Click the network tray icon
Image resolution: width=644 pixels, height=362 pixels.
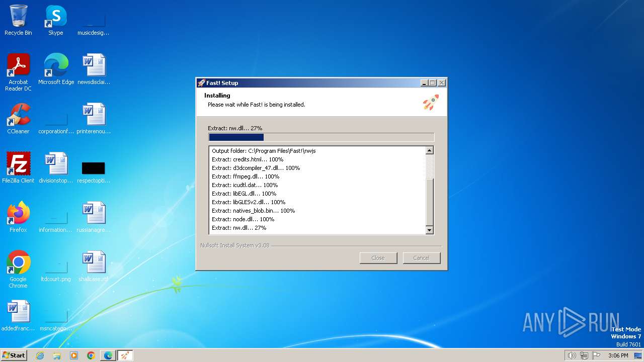584,355
